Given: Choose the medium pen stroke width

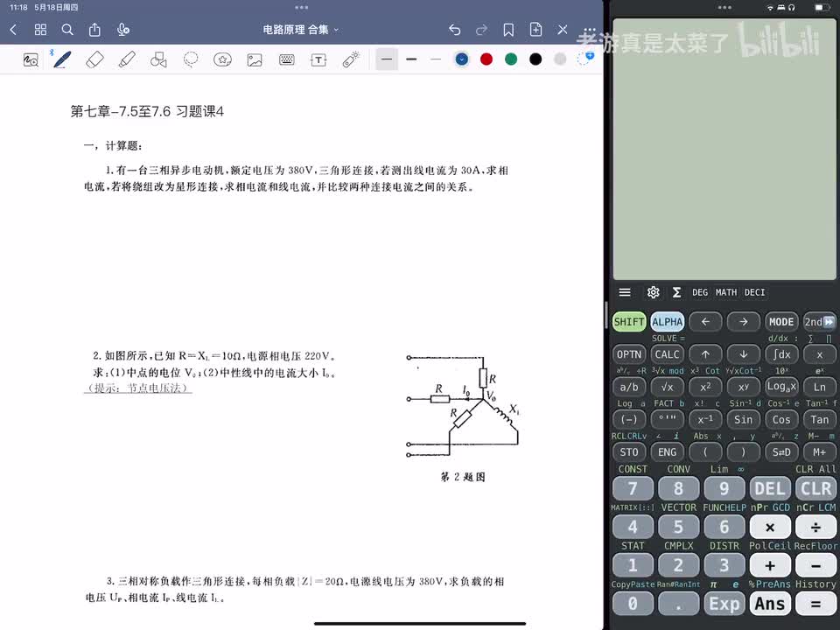Looking at the screenshot, I should [x=411, y=59].
